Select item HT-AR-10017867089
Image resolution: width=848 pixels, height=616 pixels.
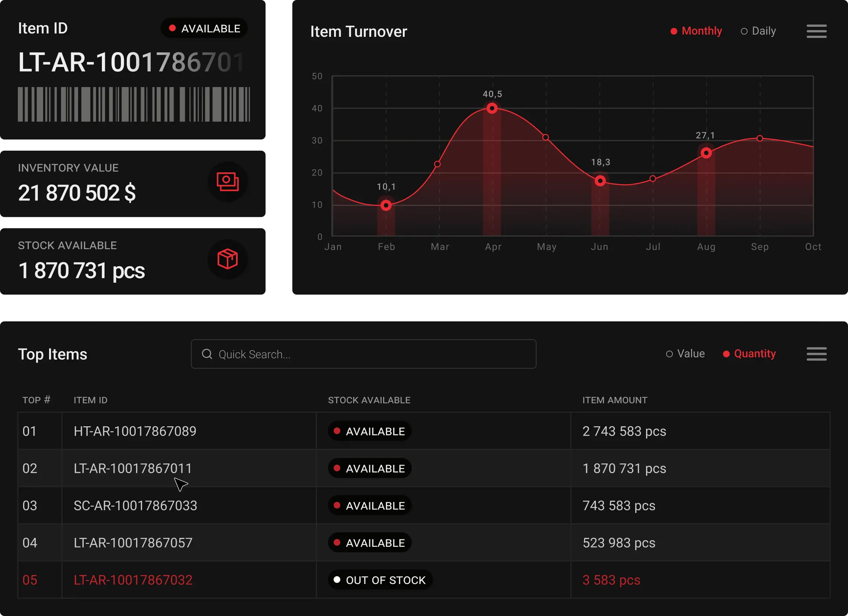pyautogui.click(x=135, y=431)
